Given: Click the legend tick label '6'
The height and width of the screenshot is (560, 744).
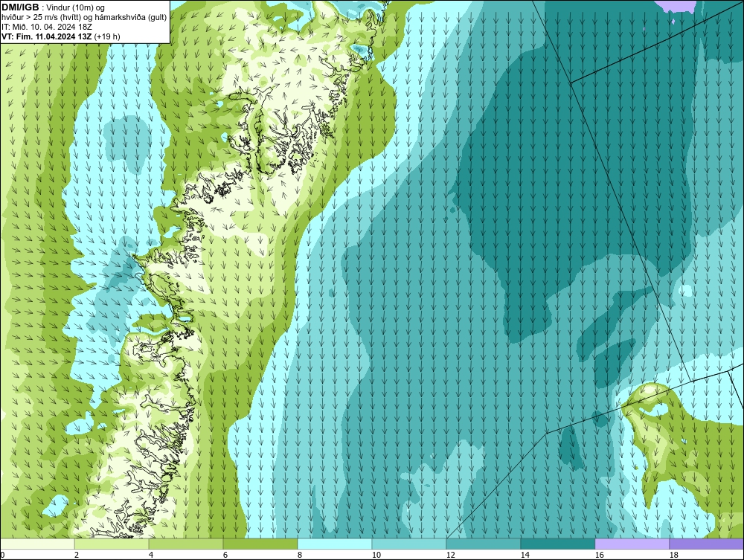Looking at the screenshot, I should coord(225,555).
